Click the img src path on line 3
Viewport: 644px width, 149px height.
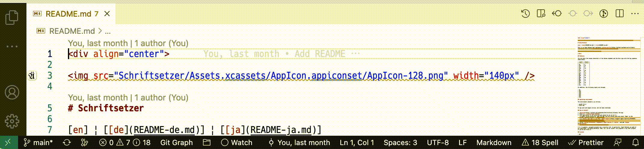click(x=281, y=76)
